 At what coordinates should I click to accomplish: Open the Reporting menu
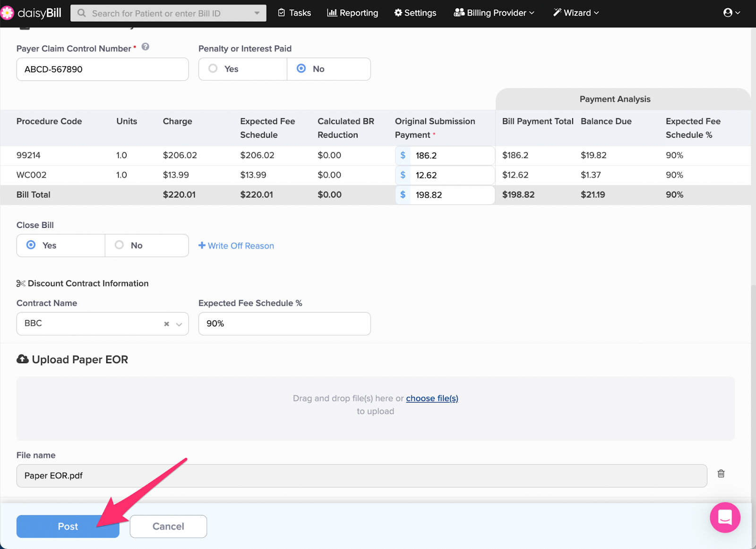tap(352, 13)
